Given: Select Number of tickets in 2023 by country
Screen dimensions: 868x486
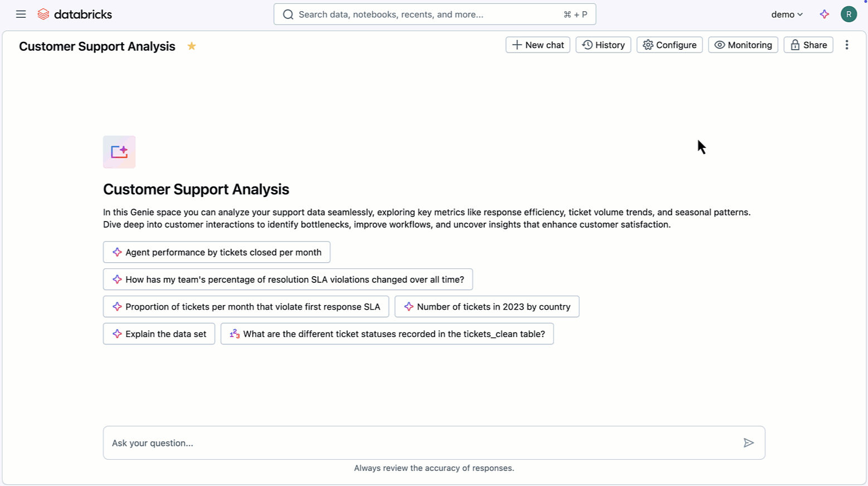Looking at the screenshot, I should (487, 307).
